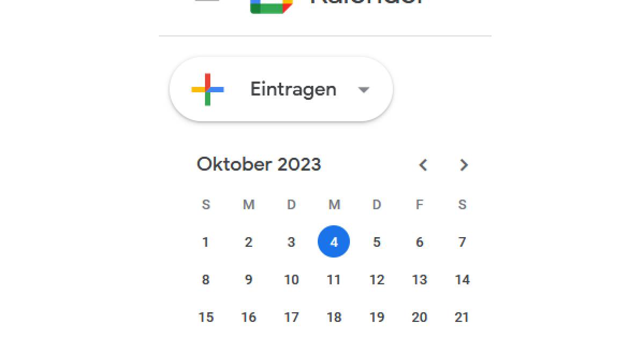Navigate to previous month with left chevron
The width and height of the screenshot is (644, 338).
pos(423,165)
